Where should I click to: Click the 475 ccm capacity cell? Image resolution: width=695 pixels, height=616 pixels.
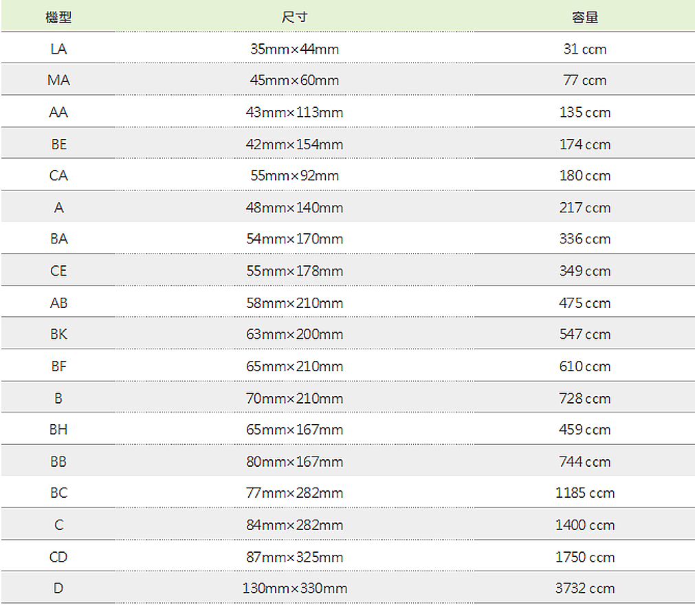pos(584,302)
